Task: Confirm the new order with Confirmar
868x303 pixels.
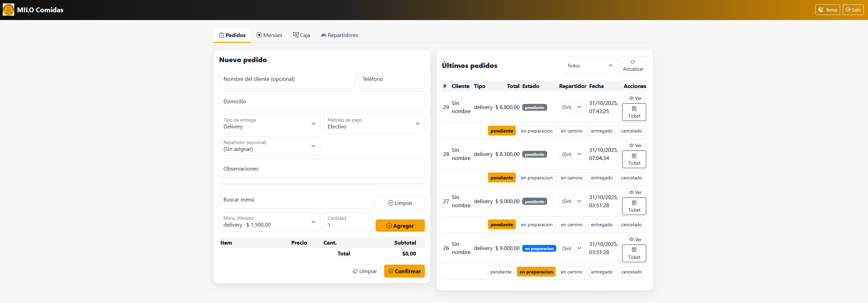Action: (404, 271)
